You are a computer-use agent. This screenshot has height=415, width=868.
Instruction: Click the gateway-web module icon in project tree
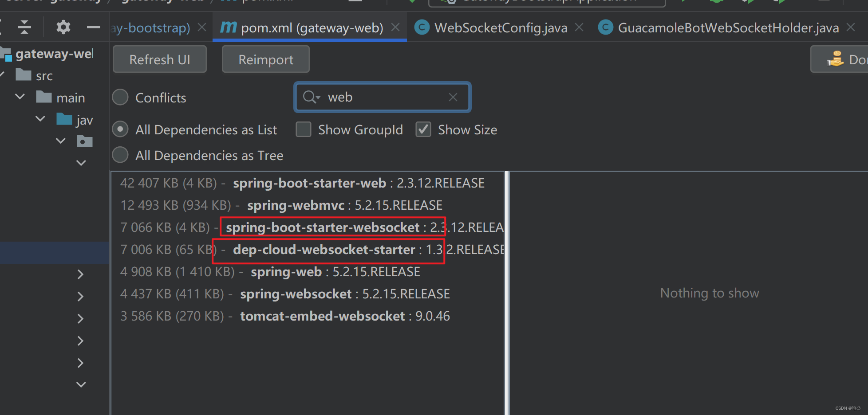pyautogui.click(x=6, y=54)
